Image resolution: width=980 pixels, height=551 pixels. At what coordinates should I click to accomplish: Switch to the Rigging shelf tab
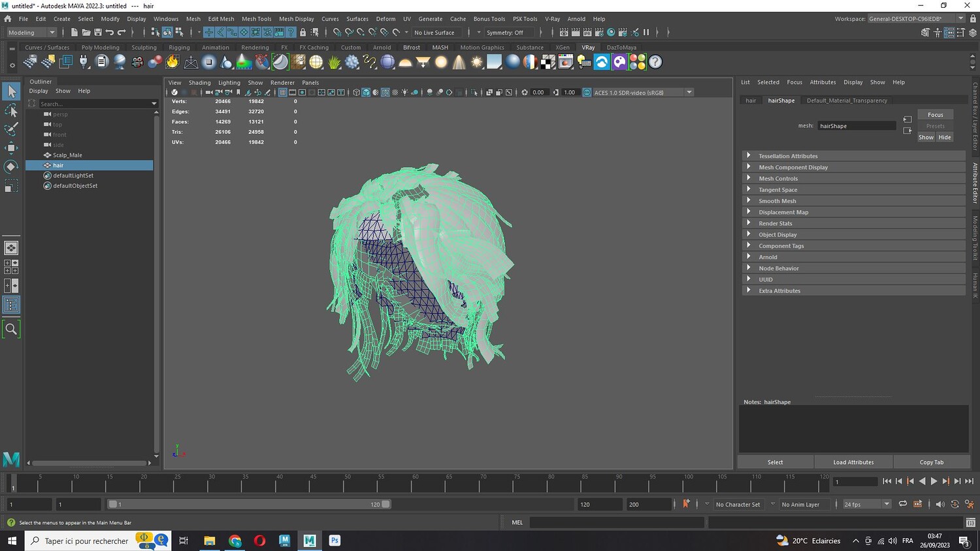pyautogui.click(x=179, y=48)
